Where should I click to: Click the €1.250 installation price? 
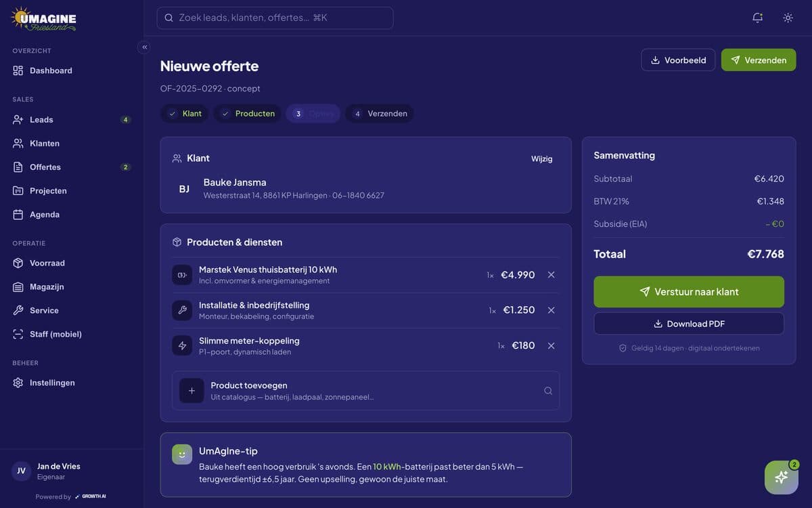click(519, 310)
